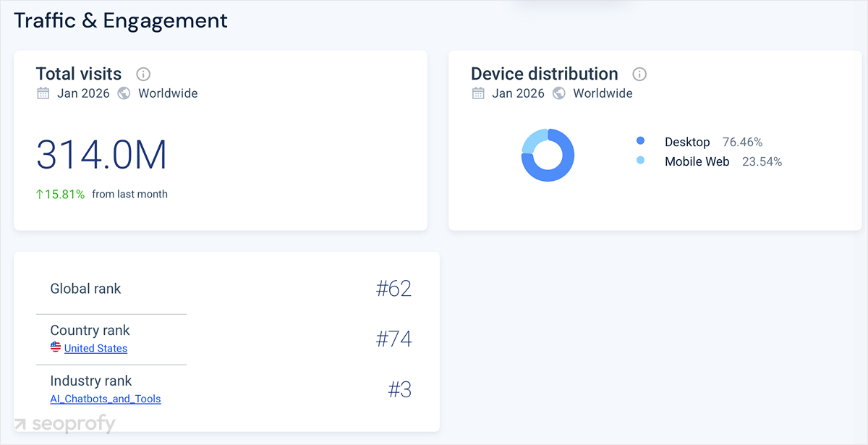Click the globe icon beside Worldwide in Total visits
This screenshot has width=868, height=445.
point(123,93)
